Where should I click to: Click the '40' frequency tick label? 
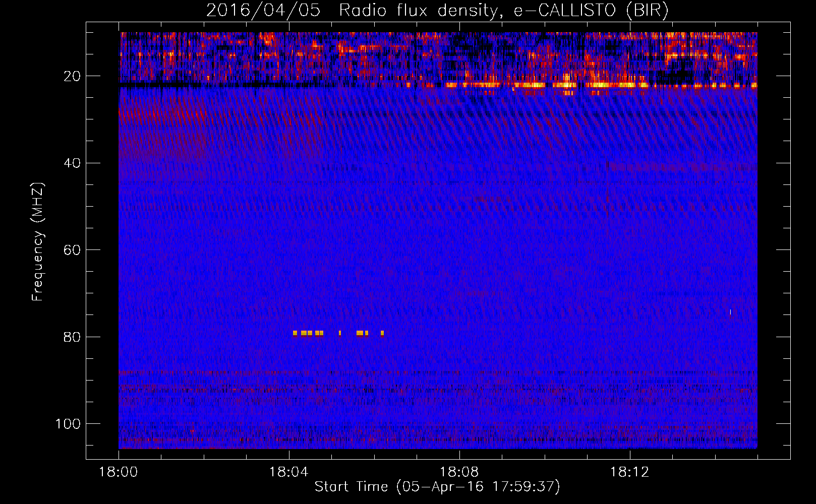[x=72, y=163]
